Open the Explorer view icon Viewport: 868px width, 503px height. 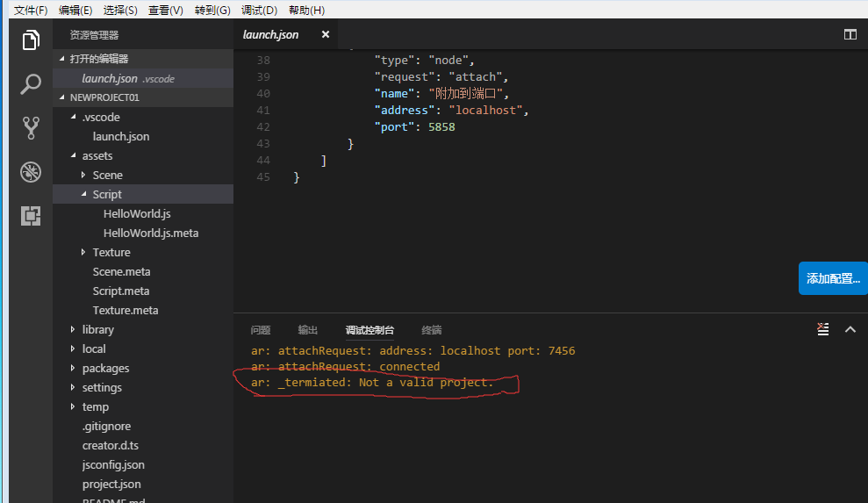click(31, 40)
